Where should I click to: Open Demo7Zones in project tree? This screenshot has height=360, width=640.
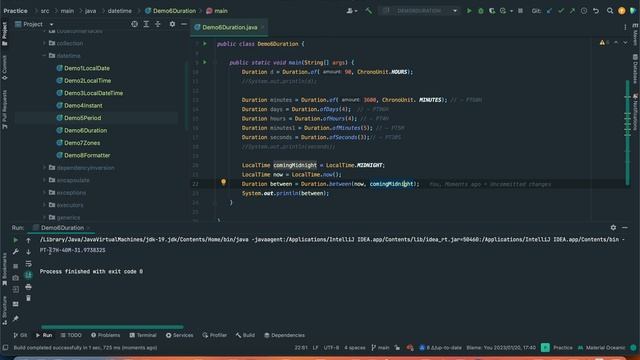tap(82, 143)
